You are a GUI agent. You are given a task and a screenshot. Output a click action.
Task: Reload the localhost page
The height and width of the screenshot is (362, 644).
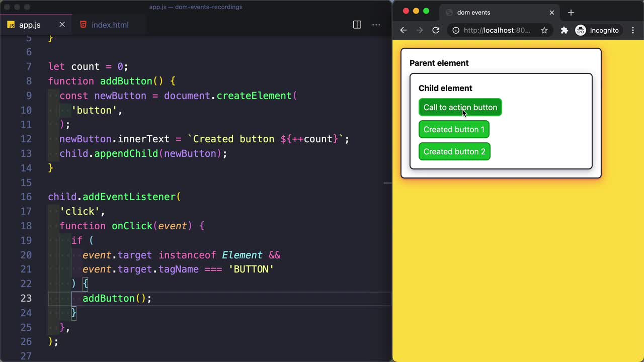[436, 30]
